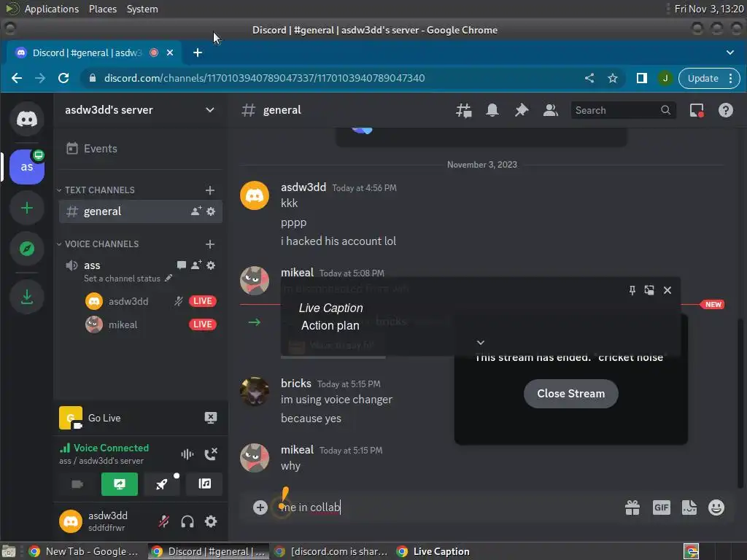Open new Chrome tab plus button
747x560 pixels.
[x=198, y=52]
